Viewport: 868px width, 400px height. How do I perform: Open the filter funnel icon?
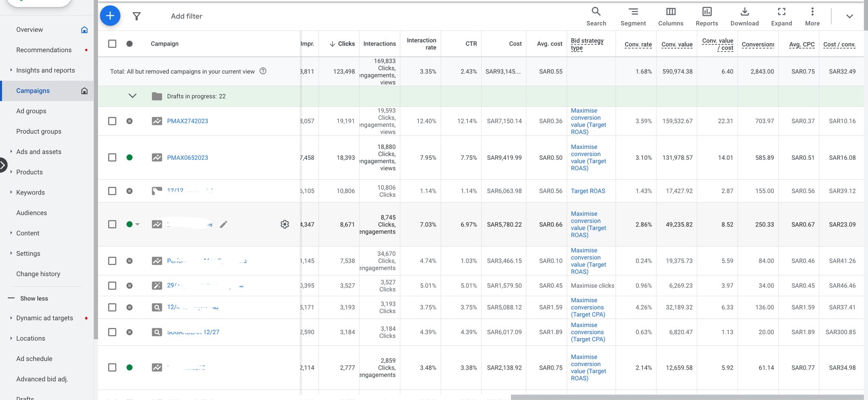pos(137,17)
